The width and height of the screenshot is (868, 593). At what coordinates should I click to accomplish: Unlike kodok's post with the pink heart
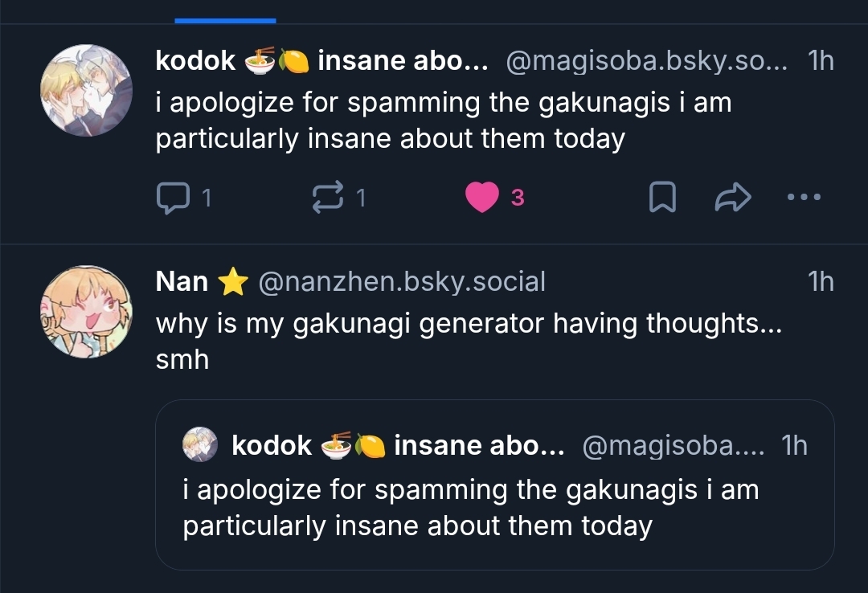pos(482,198)
